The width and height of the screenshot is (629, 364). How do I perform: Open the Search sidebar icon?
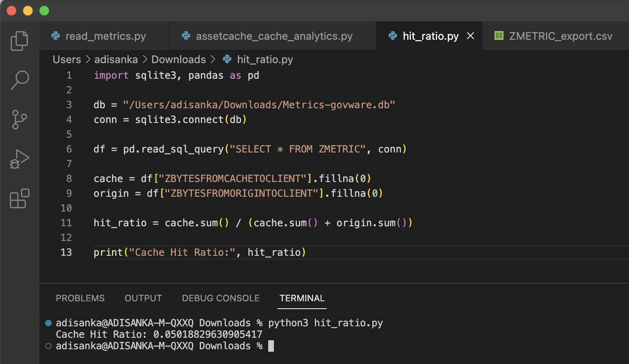(19, 80)
